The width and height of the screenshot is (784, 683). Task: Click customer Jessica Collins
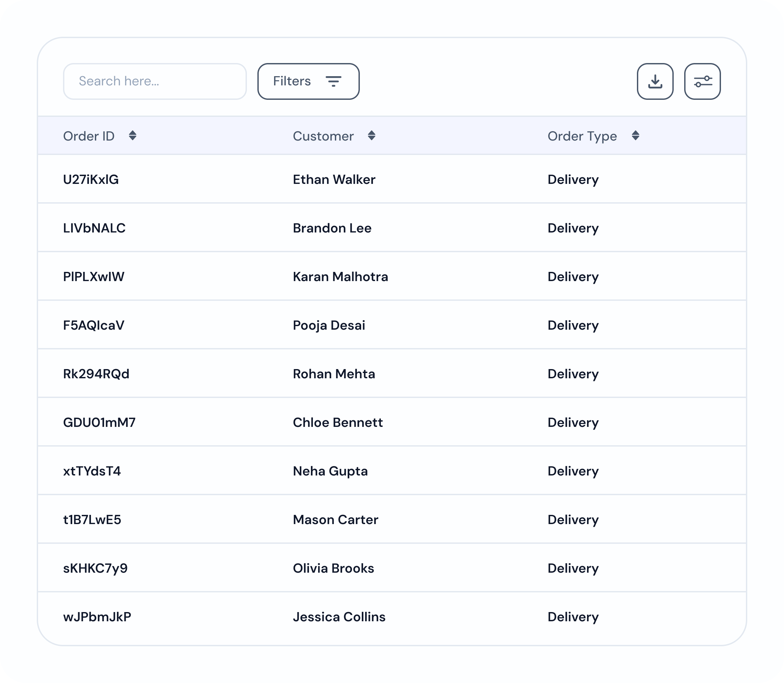pyautogui.click(x=339, y=617)
